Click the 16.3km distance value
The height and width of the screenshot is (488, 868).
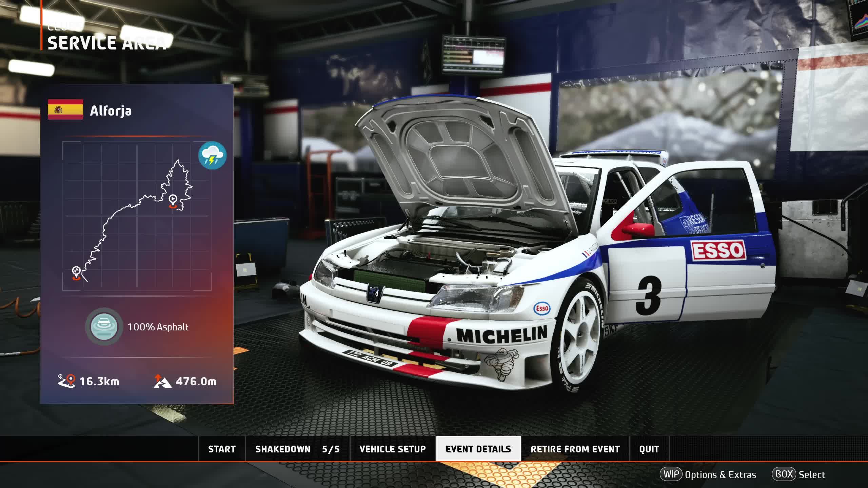pyautogui.click(x=99, y=382)
